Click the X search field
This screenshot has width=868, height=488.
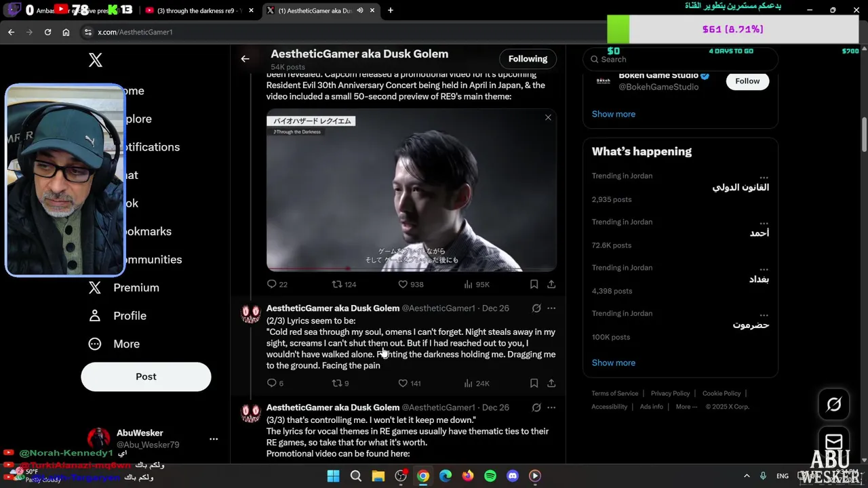tap(680, 59)
